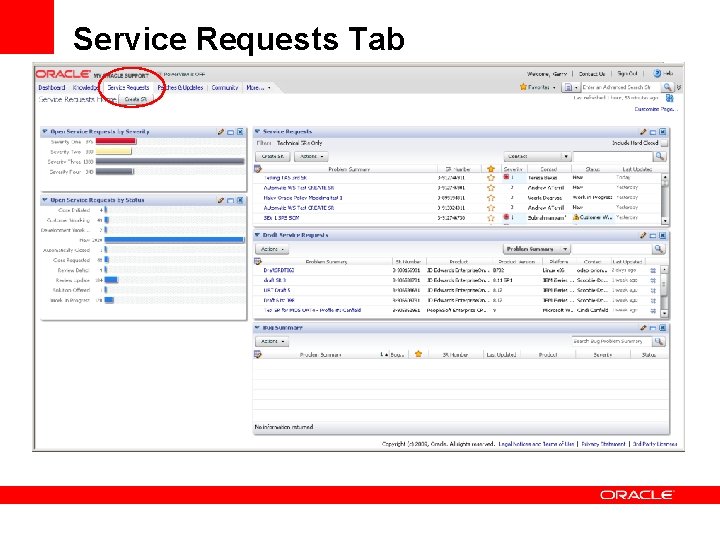
Task: Maximize the Bug Summary panel
Action: pyautogui.click(x=653, y=328)
